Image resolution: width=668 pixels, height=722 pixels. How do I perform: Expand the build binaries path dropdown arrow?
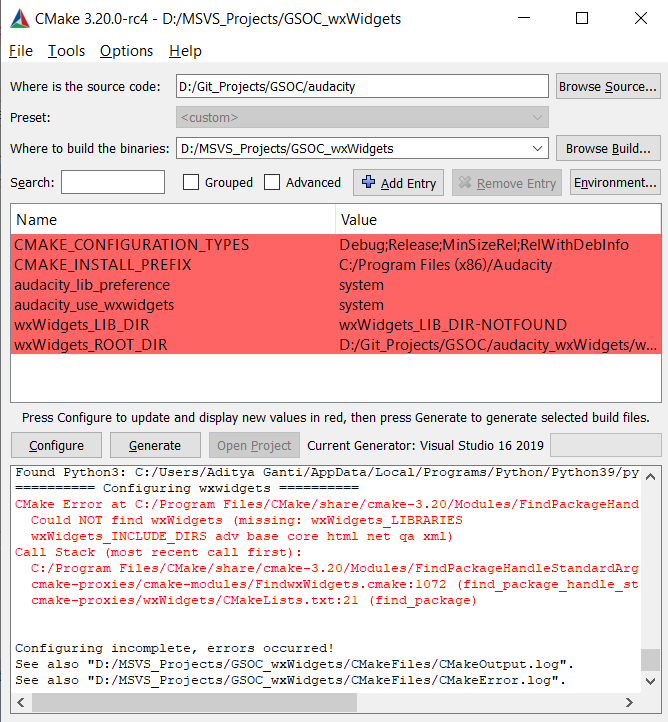click(537, 149)
